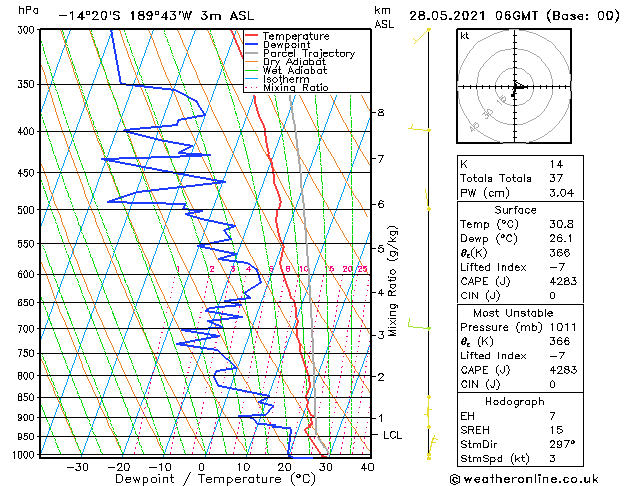Click the date 28.05.2021 06GMT header
This screenshot has height=486, width=629.
click(473, 16)
